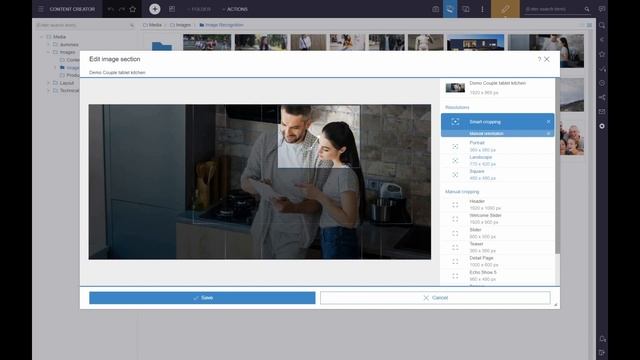640x360 pixels.
Task: Click the Demo Couple tablet kitchen thumbnail in panel
Action: 455,87
